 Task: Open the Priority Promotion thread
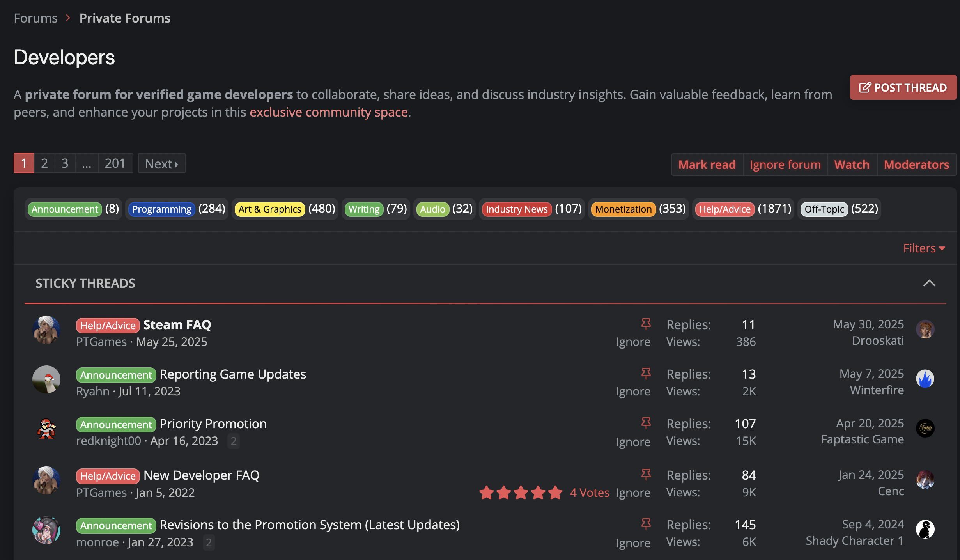click(x=213, y=424)
